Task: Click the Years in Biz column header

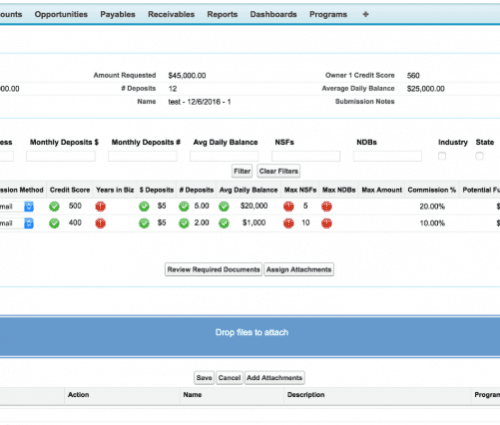Action: (115, 190)
